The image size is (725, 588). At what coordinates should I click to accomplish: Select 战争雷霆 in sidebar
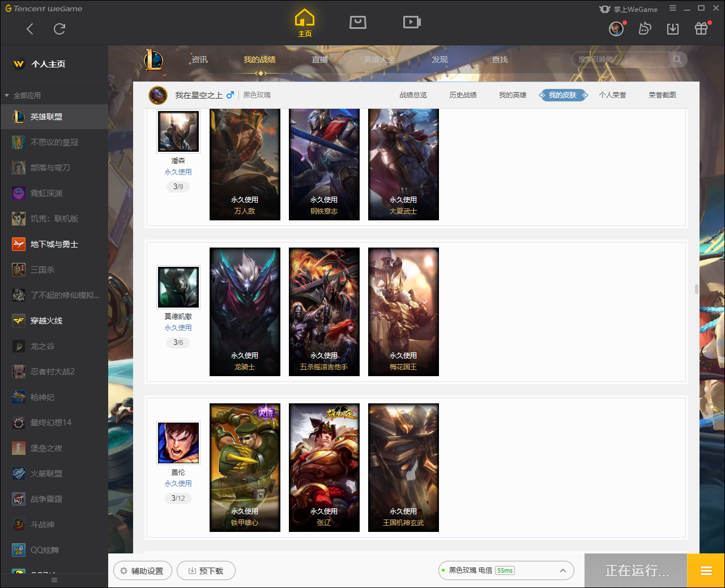[54, 499]
